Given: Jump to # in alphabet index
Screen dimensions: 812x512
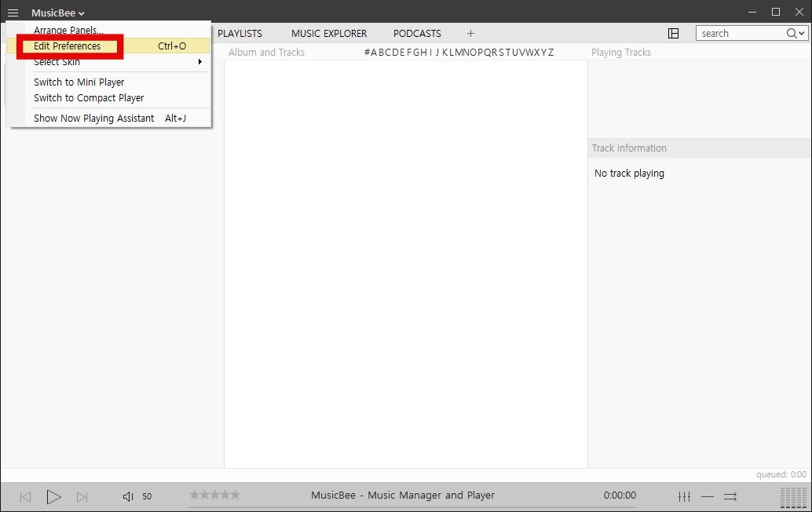Looking at the screenshot, I should (x=367, y=53).
